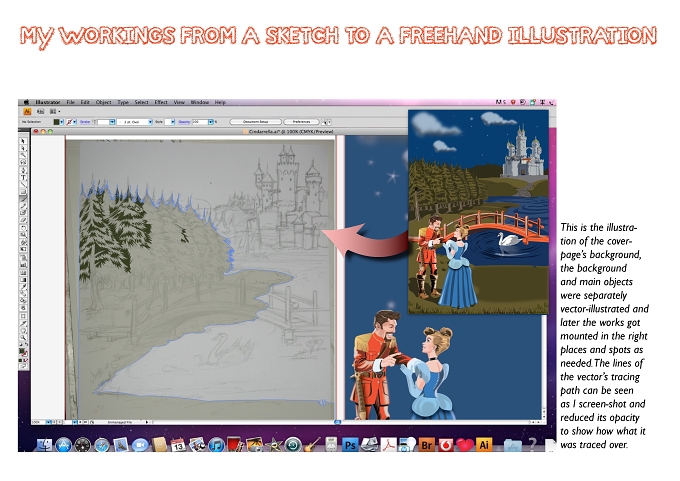Open Adobe Bridge from the Br toolbar icon
The image size is (680, 481).
[x=40, y=111]
